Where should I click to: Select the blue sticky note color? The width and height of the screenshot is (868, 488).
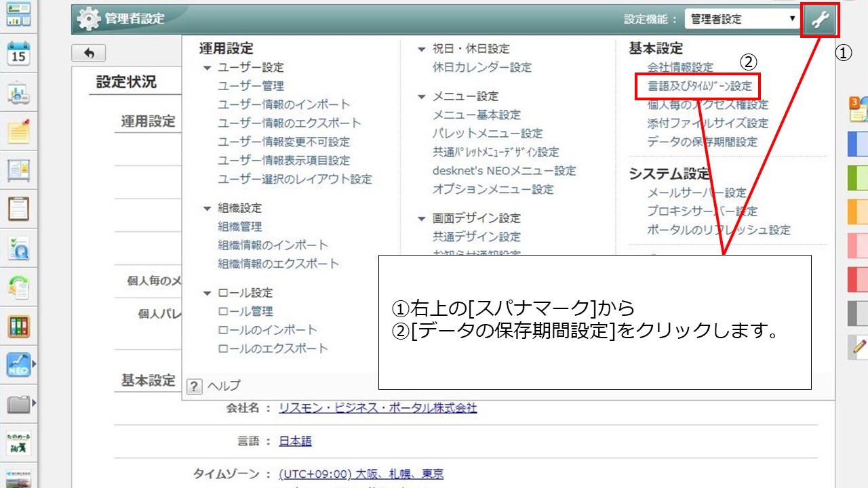coord(859,144)
